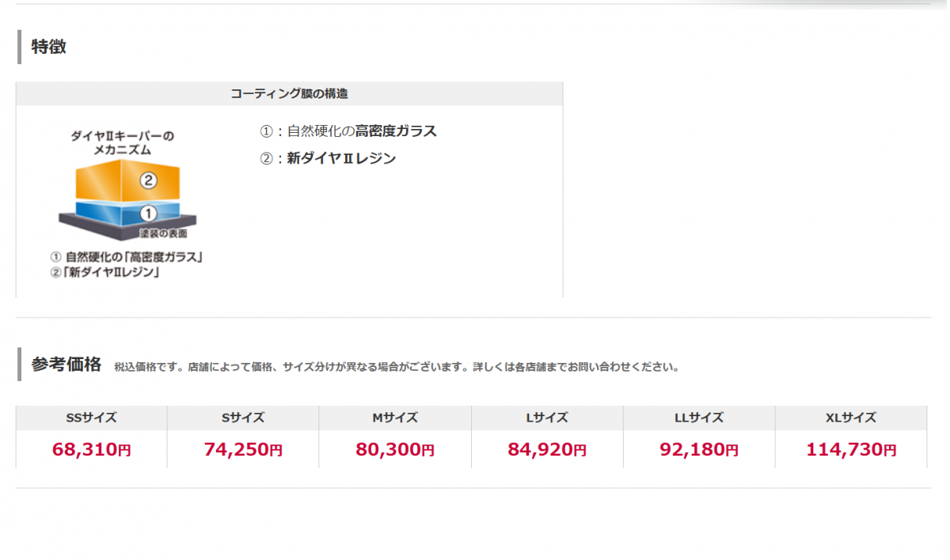The image size is (950, 560).
Task: Select the XLサイズ column header
Action: [851, 418]
